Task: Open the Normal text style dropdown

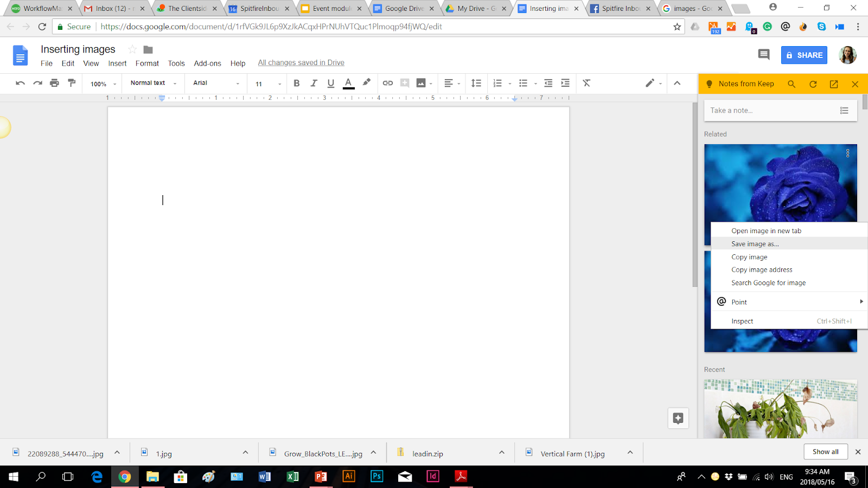Action: coord(153,83)
